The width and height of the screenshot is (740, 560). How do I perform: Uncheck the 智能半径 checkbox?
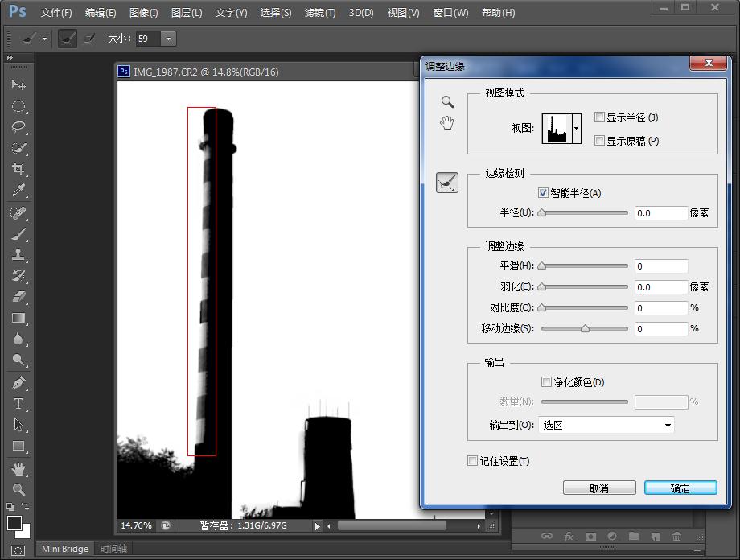pyautogui.click(x=544, y=193)
